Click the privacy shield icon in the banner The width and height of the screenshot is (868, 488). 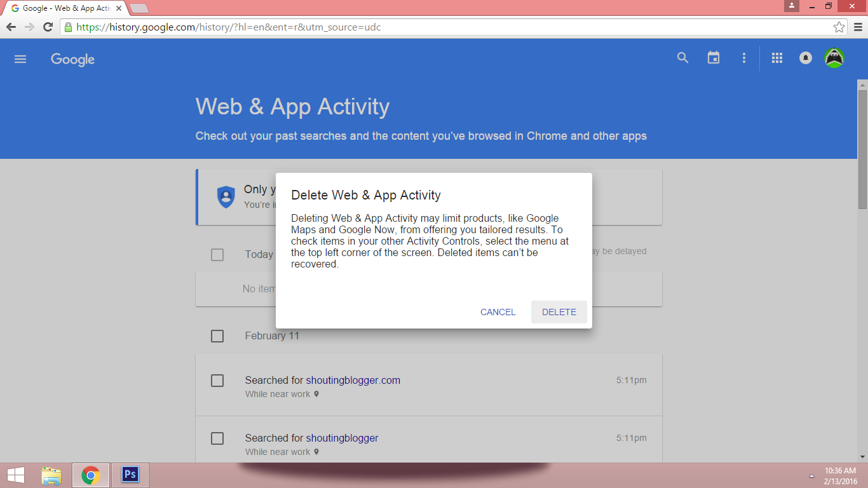tap(226, 197)
